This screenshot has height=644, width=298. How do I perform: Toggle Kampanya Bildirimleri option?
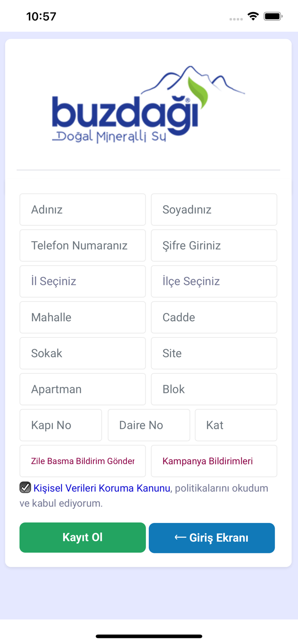click(x=214, y=461)
